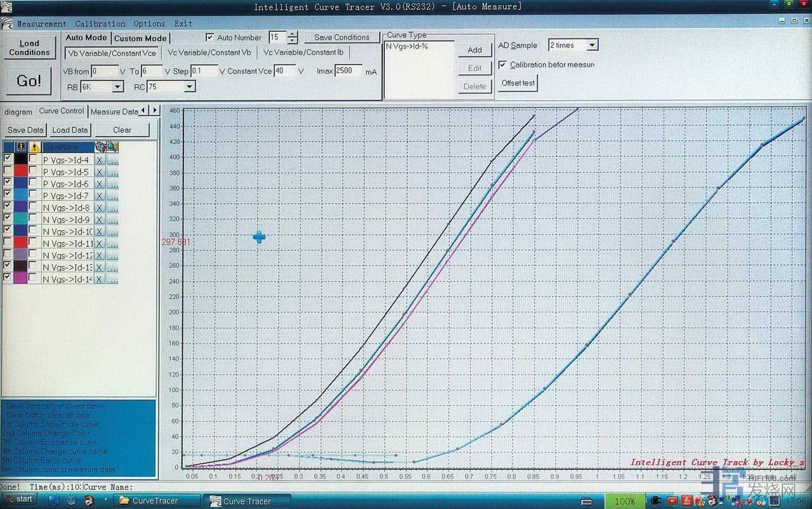The image size is (812, 509).
Task: Open the RB resistor dropdown
Action: pyautogui.click(x=117, y=87)
